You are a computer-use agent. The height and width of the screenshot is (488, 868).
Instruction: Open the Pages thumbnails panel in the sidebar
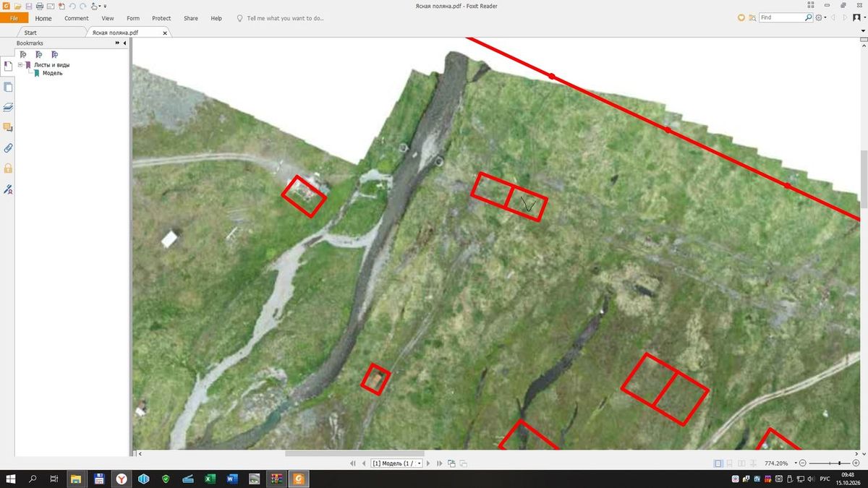tap(8, 87)
